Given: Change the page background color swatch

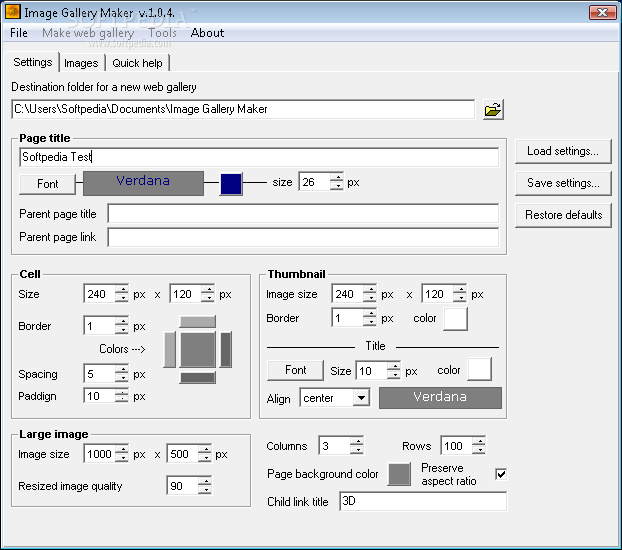Looking at the screenshot, I should point(399,474).
